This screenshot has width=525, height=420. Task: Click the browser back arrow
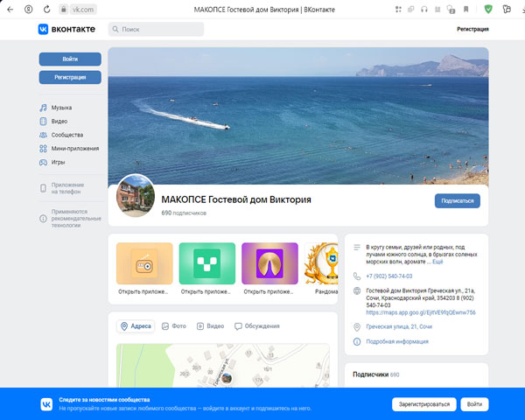[x=10, y=10]
